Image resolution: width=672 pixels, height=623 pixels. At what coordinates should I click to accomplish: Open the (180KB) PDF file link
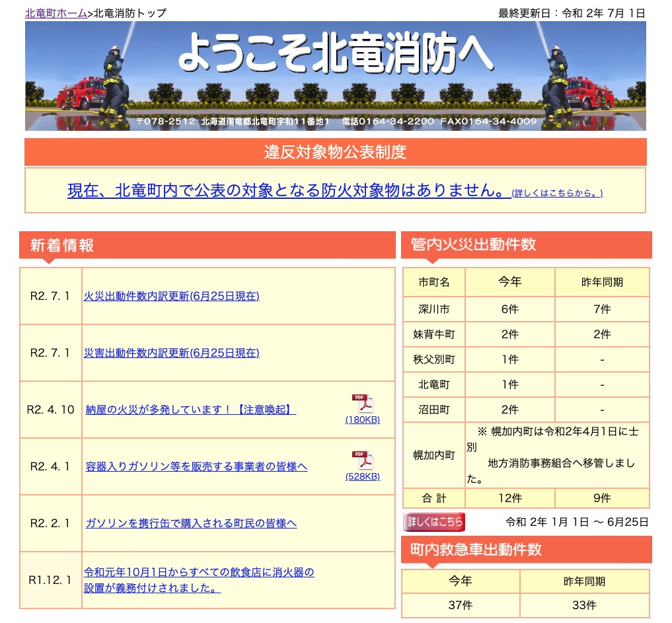(362, 420)
